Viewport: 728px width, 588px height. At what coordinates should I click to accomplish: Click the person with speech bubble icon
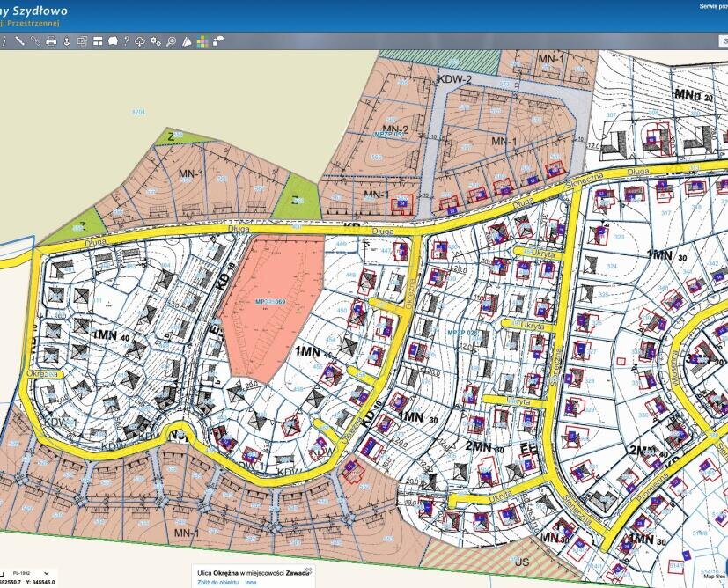pyautogui.click(x=217, y=40)
